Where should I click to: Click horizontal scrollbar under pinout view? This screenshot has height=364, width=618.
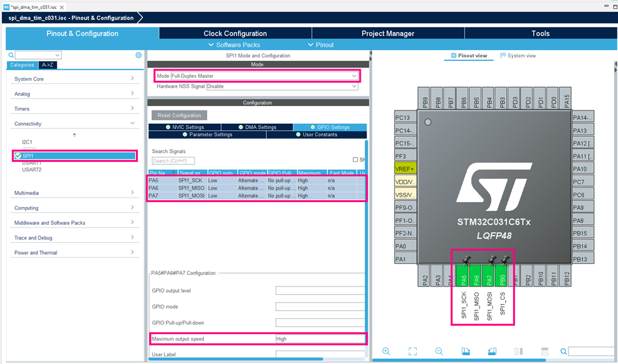pos(459,360)
